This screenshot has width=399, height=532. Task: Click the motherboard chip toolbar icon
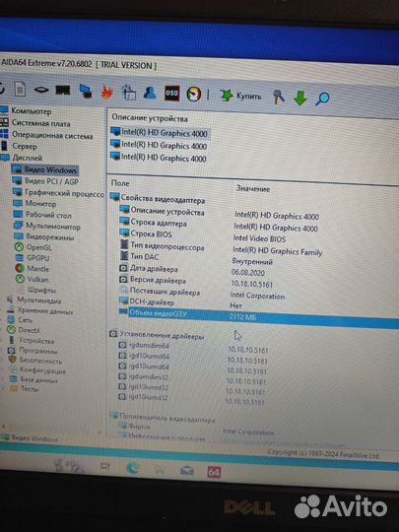(x=41, y=90)
